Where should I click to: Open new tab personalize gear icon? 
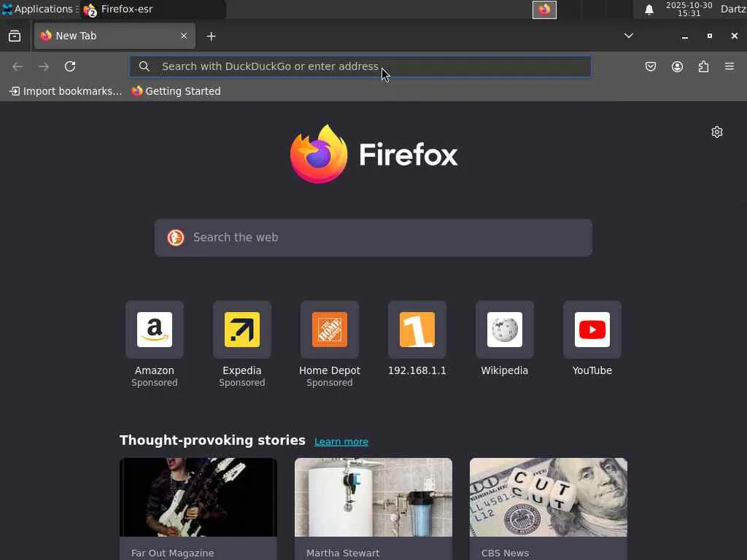(717, 132)
